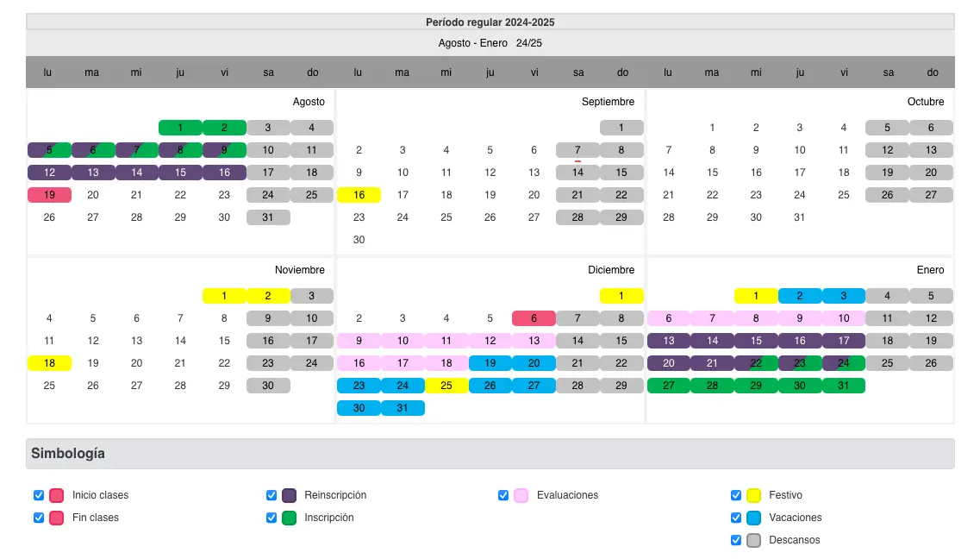Uncheck the Inscripción checkbox

[272, 518]
